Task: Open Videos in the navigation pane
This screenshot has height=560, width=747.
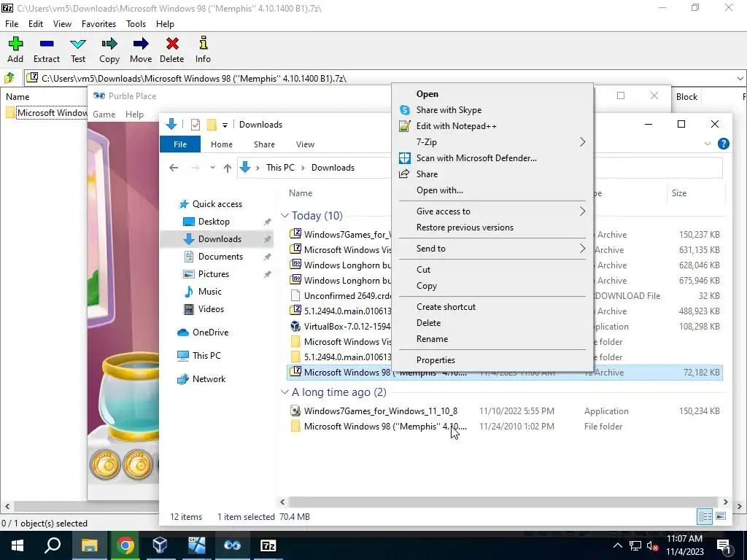Action: [x=211, y=309]
